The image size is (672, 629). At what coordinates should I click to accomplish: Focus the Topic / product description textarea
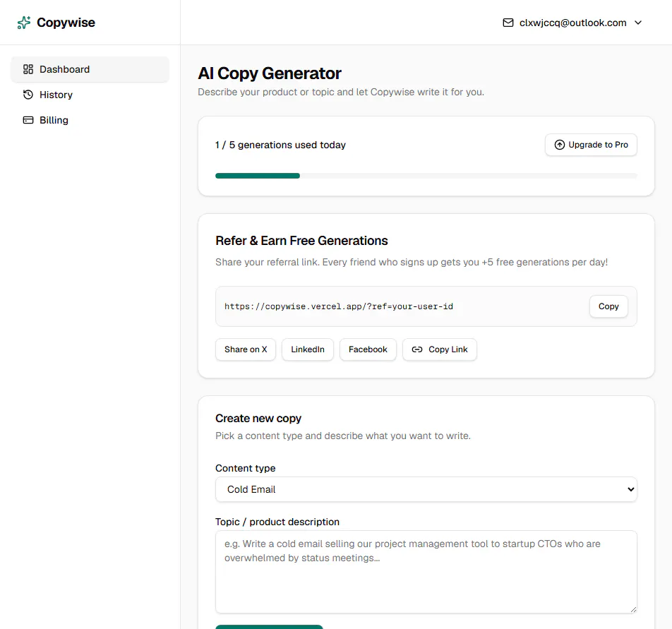click(426, 572)
